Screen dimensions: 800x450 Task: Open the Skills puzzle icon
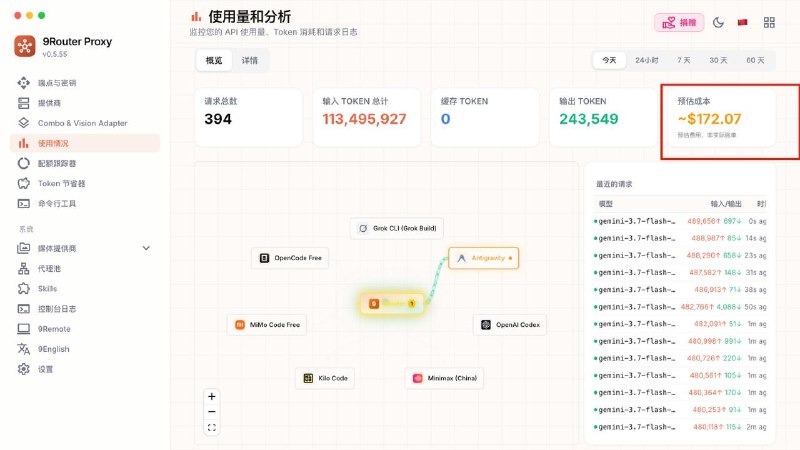coord(23,289)
